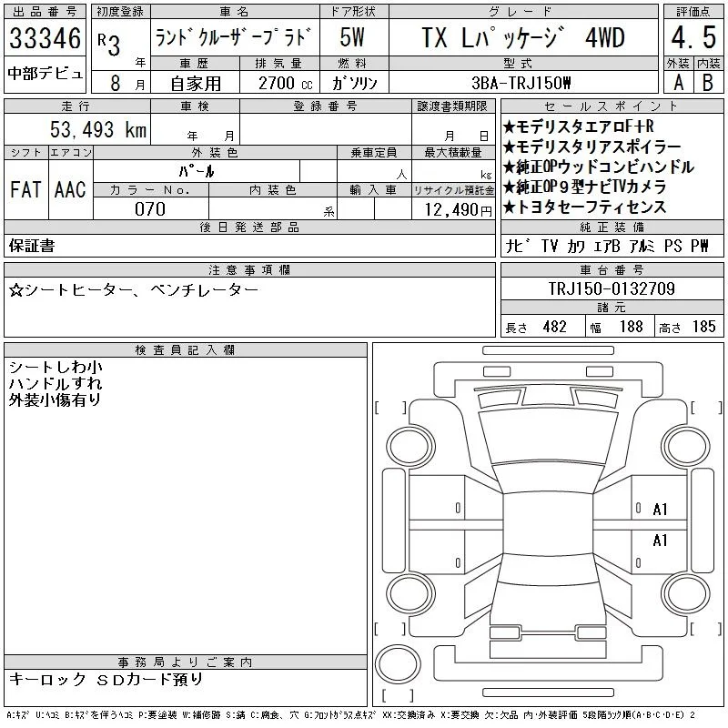The height and width of the screenshot is (728, 728).
Task: Select the rear-left wheel in car diagram
Action: 410,593
